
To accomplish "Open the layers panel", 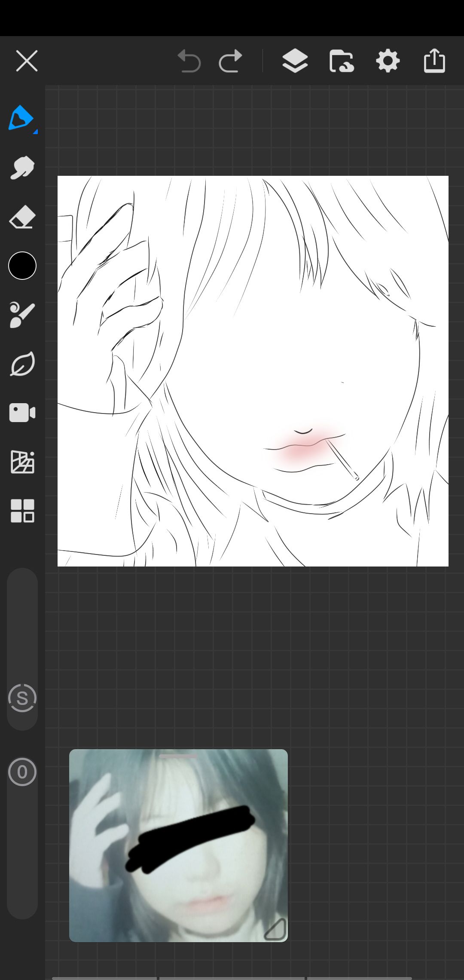I will tap(295, 61).
